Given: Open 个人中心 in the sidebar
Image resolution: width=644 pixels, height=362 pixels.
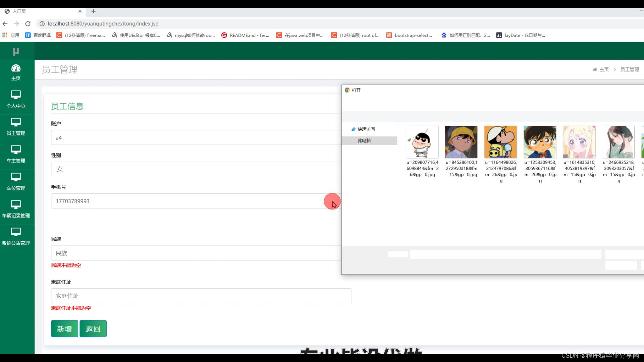Looking at the screenshot, I should [x=16, y=100].
